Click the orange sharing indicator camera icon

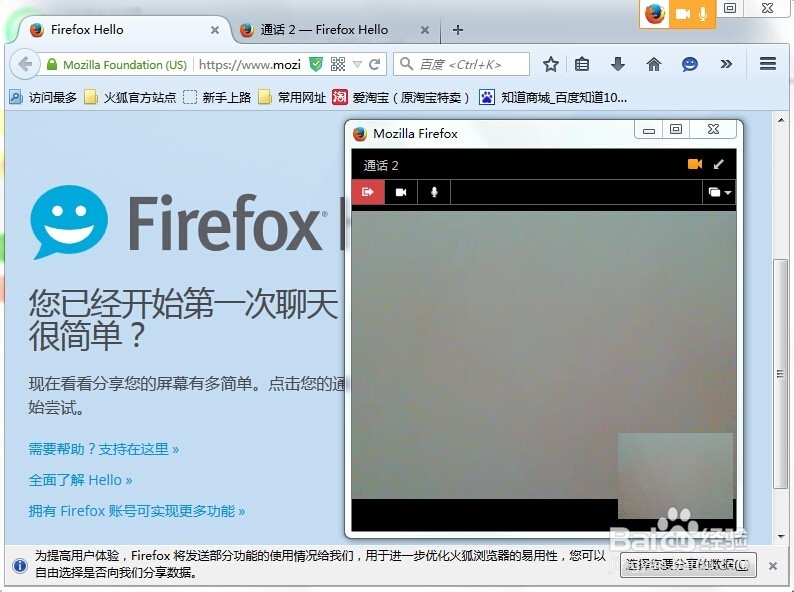(x=683, y=14)
